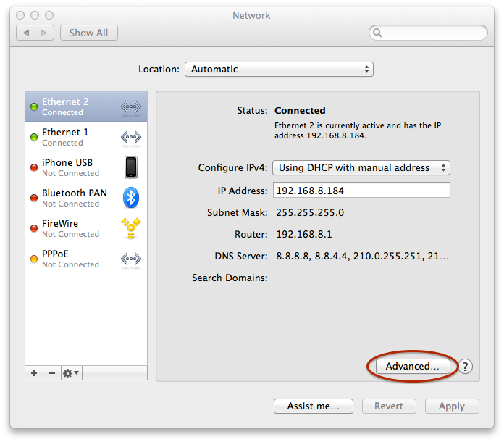Add a new network service with plus
The width and height of the screenshot is (504, 442).
pyautogui.click(x=34, y=373)
